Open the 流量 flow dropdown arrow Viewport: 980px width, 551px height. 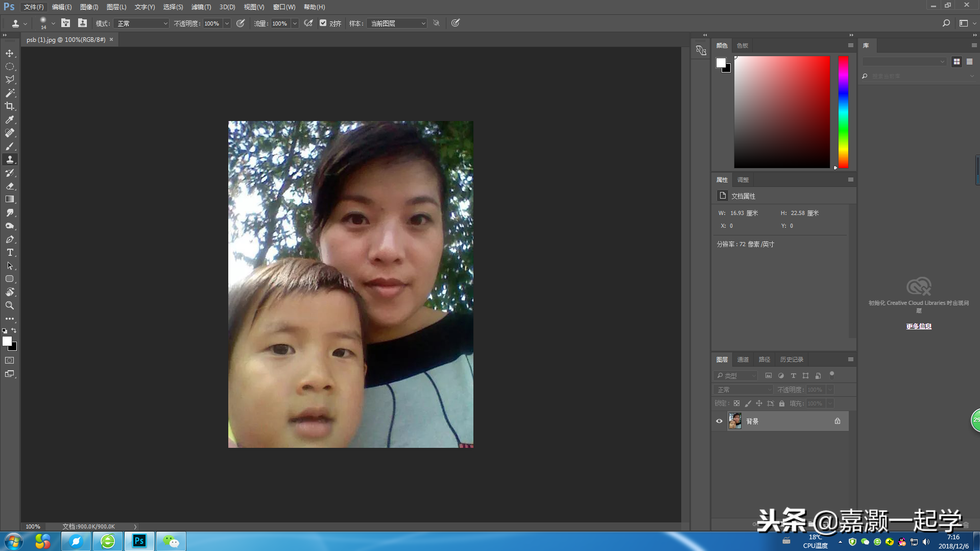coord(295,23)
